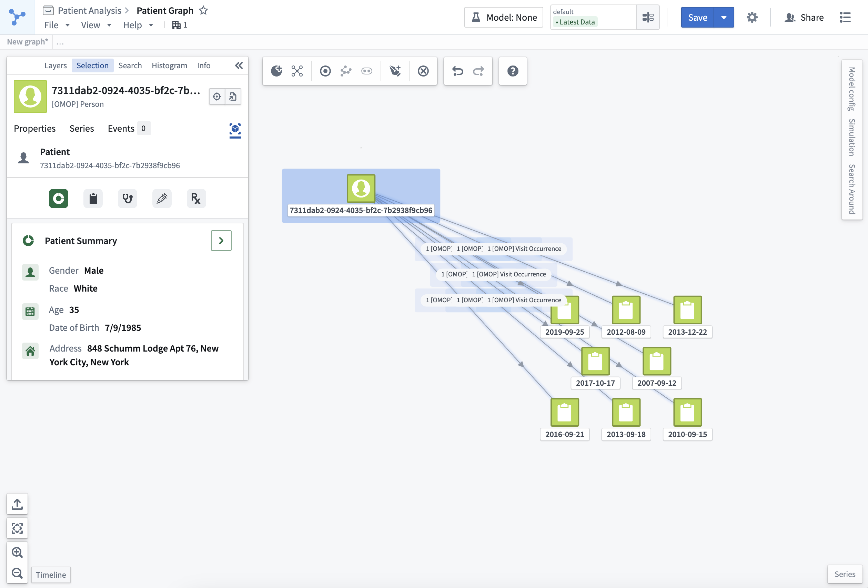Switch to the Histogram tab
868x588 pixels.
click(169, 65)
